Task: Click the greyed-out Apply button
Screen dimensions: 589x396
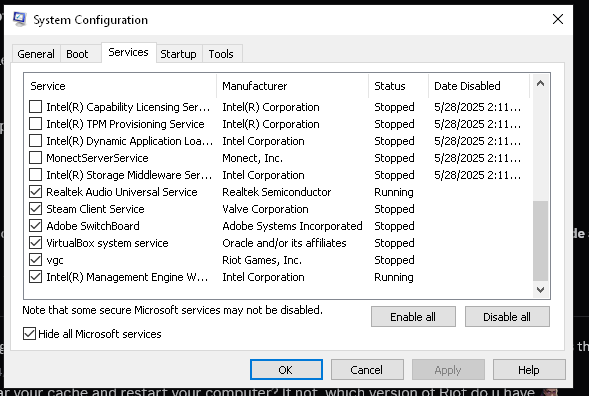Action: [x=448, y=370]
